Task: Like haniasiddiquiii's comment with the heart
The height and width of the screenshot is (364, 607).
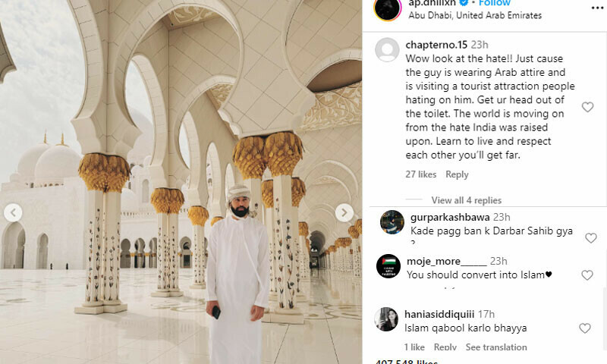Action: pos(584,328)
